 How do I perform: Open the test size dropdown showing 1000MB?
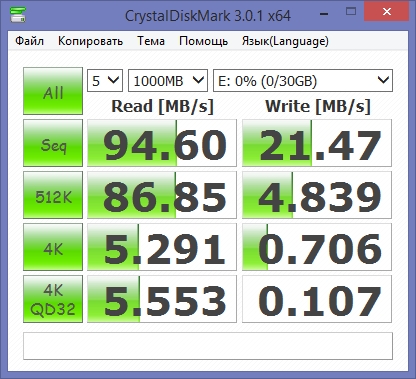click(168, 80)
